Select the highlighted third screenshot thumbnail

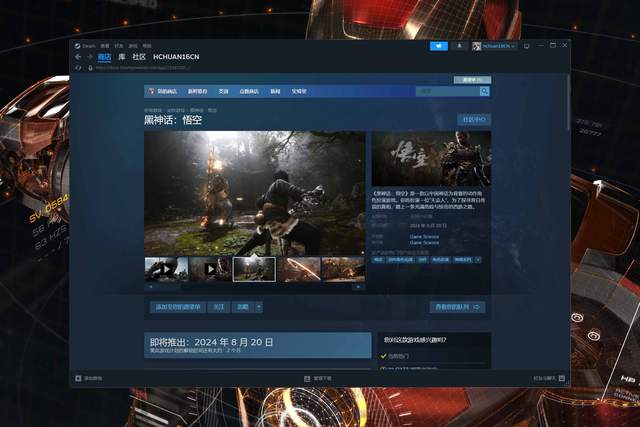click(254, 269)
